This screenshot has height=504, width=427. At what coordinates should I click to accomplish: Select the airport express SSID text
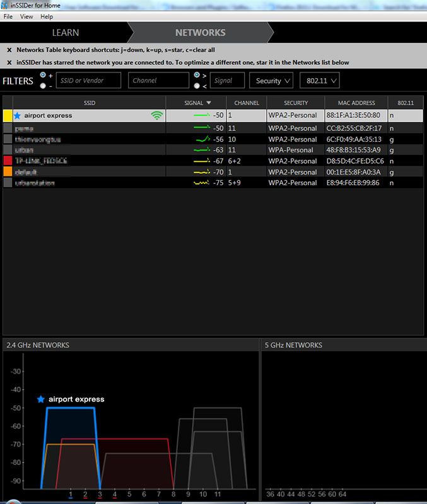point(49,115)
